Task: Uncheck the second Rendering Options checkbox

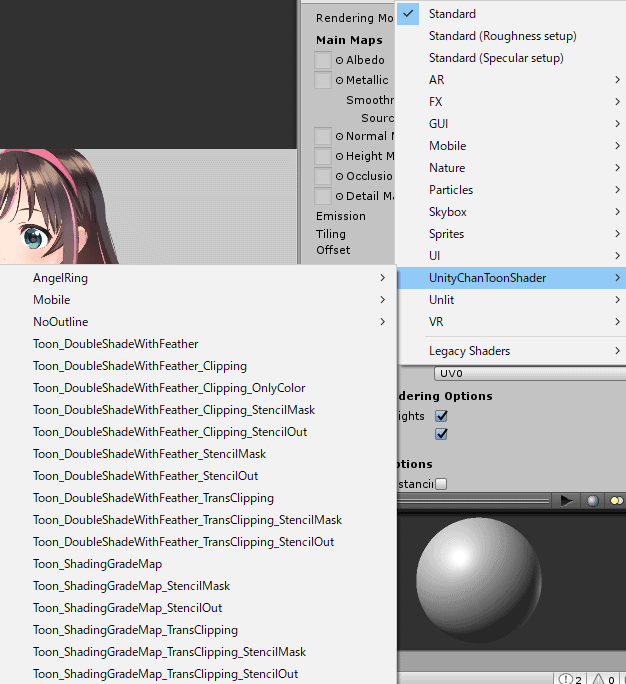Action: [441, 434]
